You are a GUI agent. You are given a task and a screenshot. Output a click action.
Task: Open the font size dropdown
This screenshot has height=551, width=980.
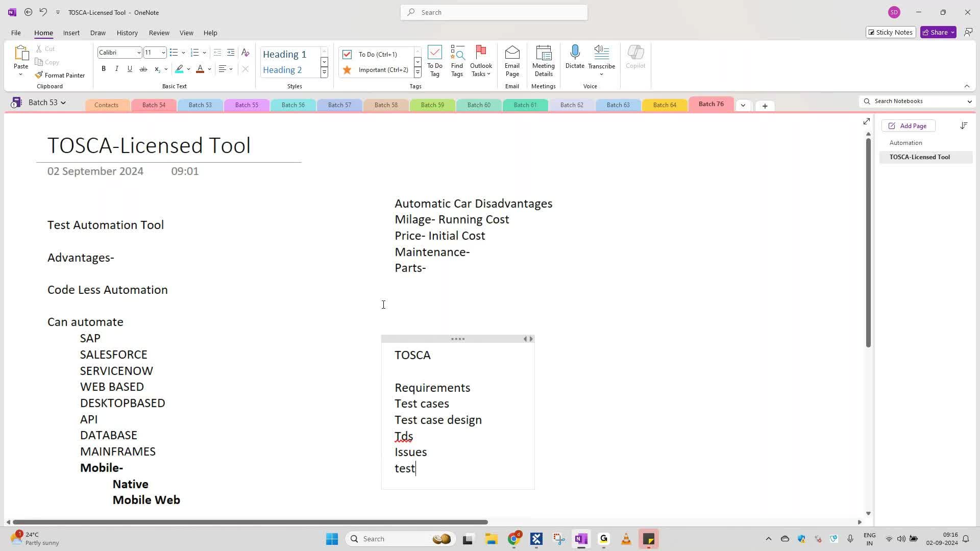[x=163, y=53]
